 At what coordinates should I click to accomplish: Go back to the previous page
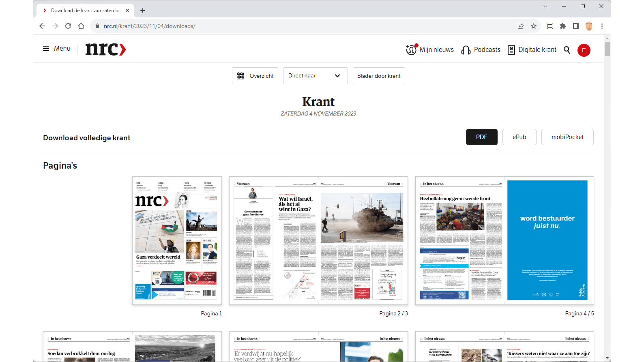(42, 26)
